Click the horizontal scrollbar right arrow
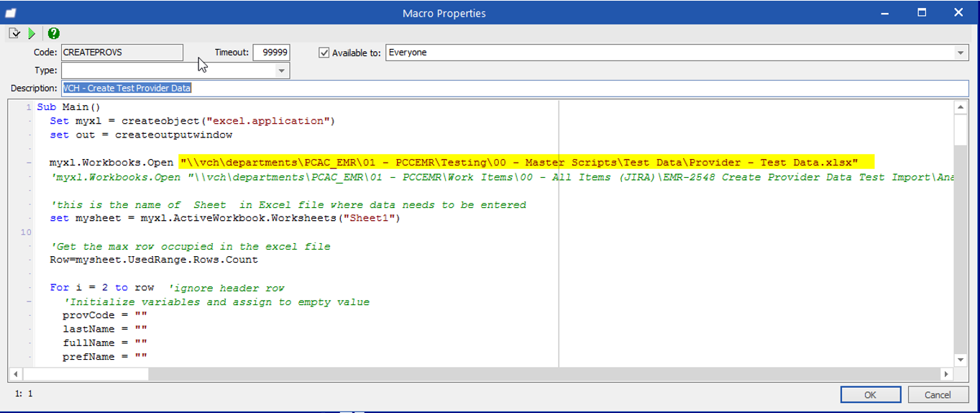Image resolution: width=980 pixels, height=413 pixels. click(946, 373)
